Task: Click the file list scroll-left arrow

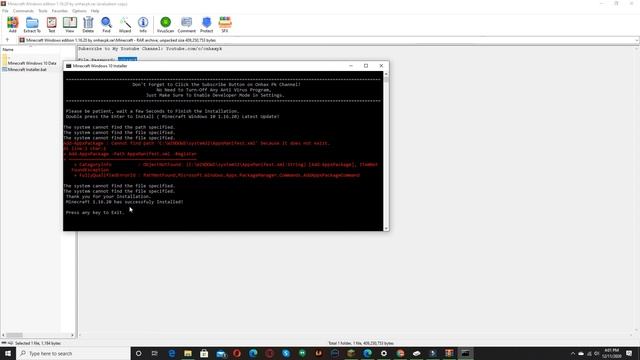Action: [x=3, y=335]
